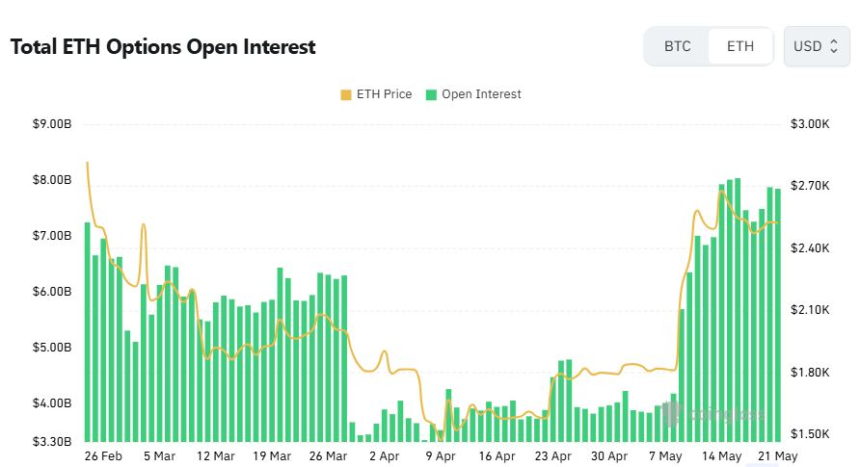Click the $3.00K right axis label
The image size is (860, 467).
pyautogui.click(x=812, y=124)
